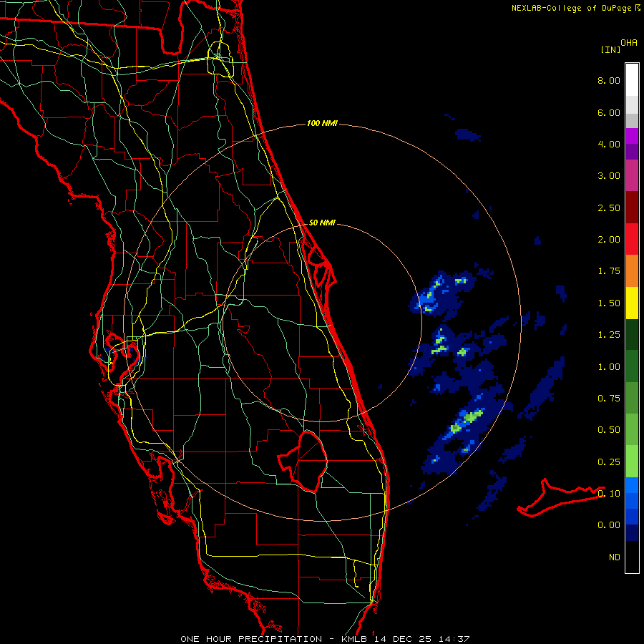
Task: Click the 14:37 time stamp
Action: tap(456, 639)
